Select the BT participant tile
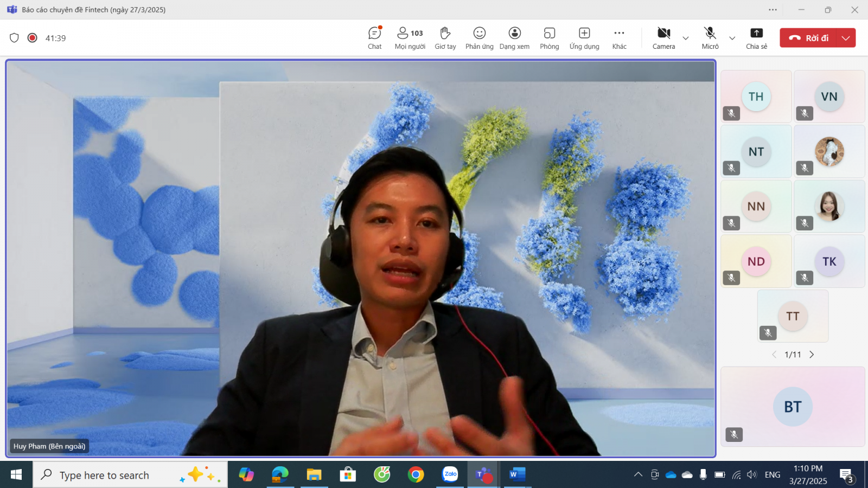868x488 pixels. pyautogui.click(x=793, y=407)
